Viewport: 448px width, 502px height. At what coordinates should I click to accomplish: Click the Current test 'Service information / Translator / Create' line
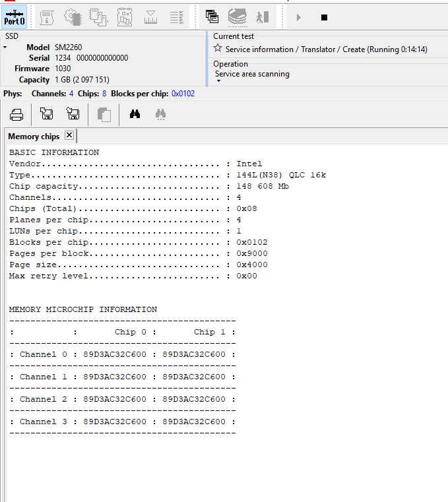(327, 49)
